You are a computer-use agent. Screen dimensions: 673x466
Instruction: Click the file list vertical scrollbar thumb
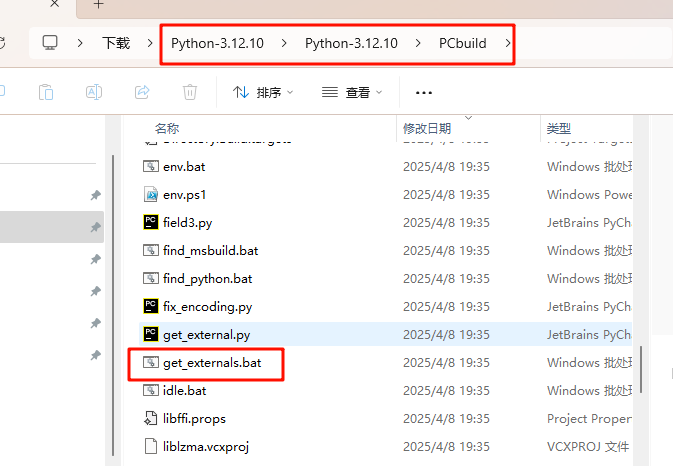[x=641, y=369]
